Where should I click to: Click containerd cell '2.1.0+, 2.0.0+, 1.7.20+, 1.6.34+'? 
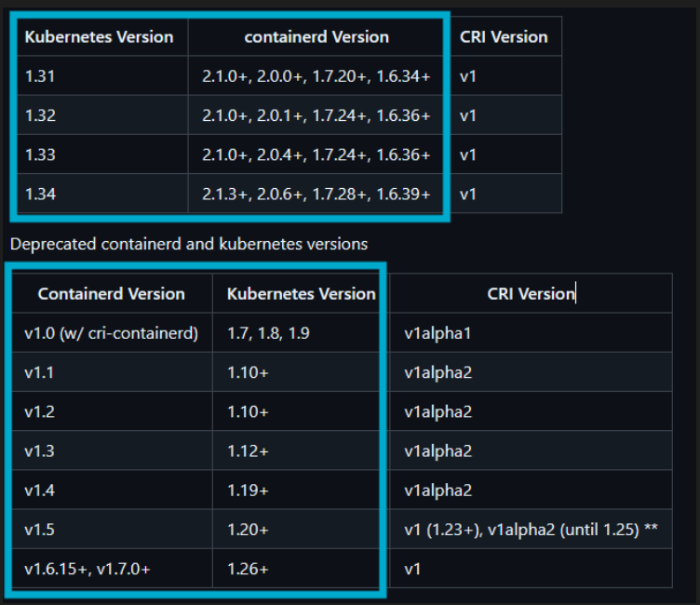[316, 76]
